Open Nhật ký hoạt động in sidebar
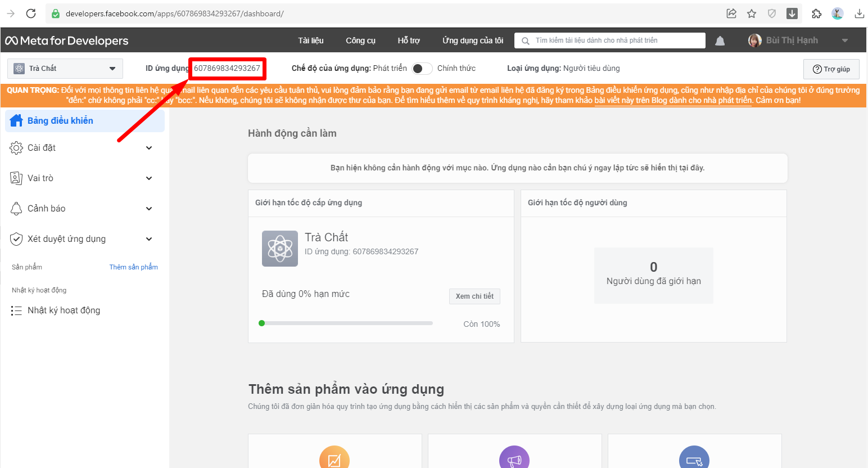The image size is (868, 468). 64,310
